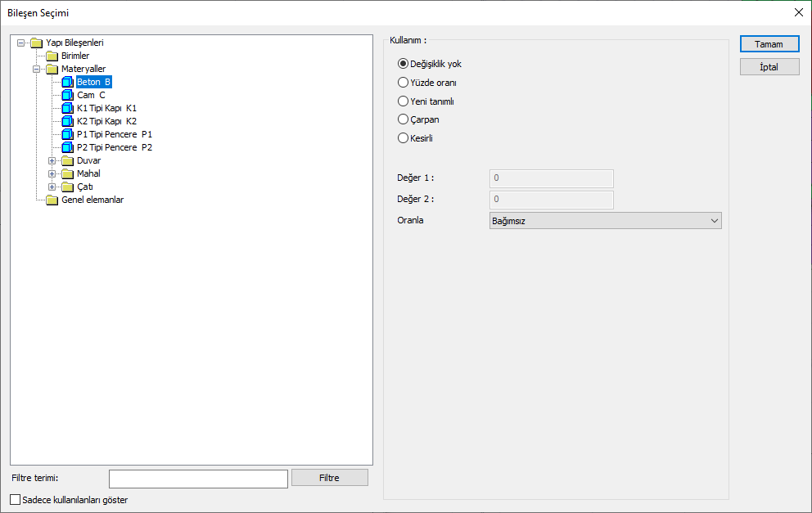This screenshot has width=812, height=513.
Task: Click the Beton B cube icon
Action: pyautogui.click(x=67, y=82)
